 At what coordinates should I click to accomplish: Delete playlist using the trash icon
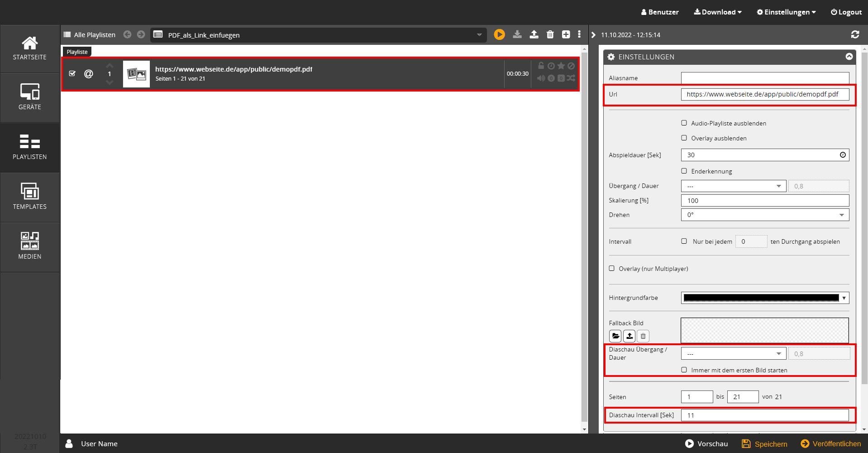click(550, 34)
